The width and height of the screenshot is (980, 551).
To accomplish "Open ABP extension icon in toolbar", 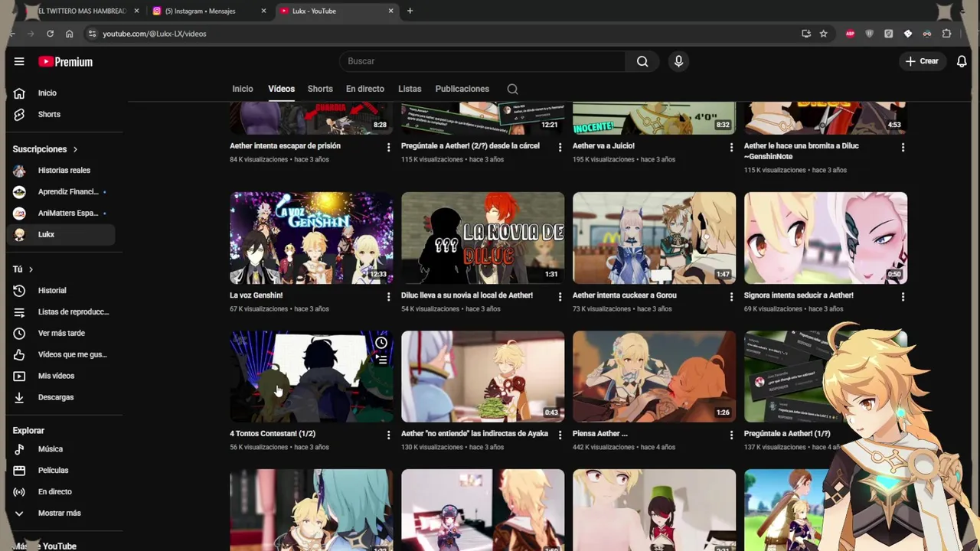I will 850,34.
